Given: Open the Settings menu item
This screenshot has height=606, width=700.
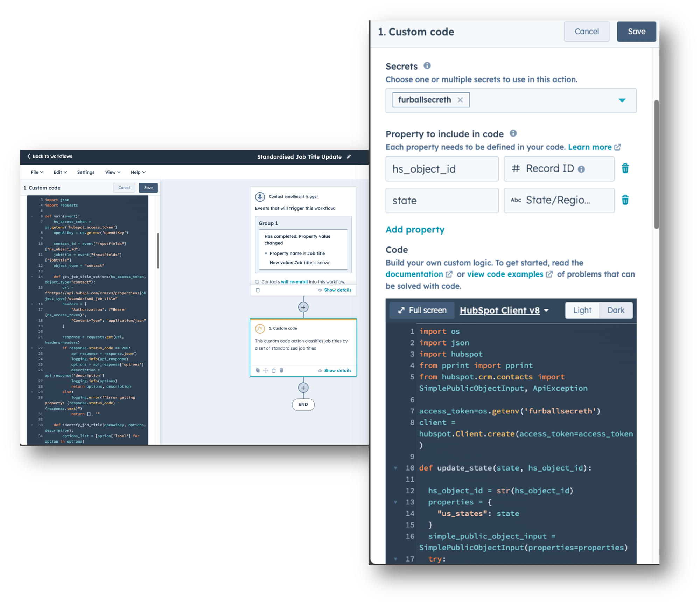Looking at the screenshot, I should pos(85,172).
